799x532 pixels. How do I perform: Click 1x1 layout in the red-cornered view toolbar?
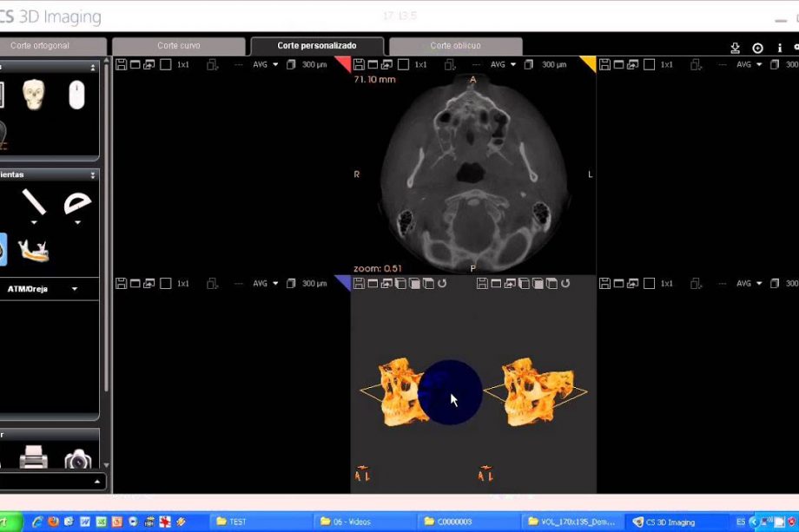click(183, 64)
